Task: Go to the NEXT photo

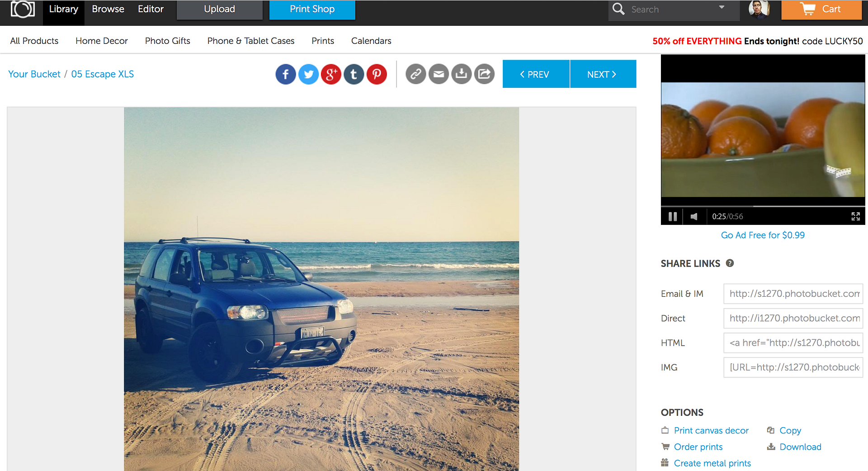Action: [x=603, y=74]
